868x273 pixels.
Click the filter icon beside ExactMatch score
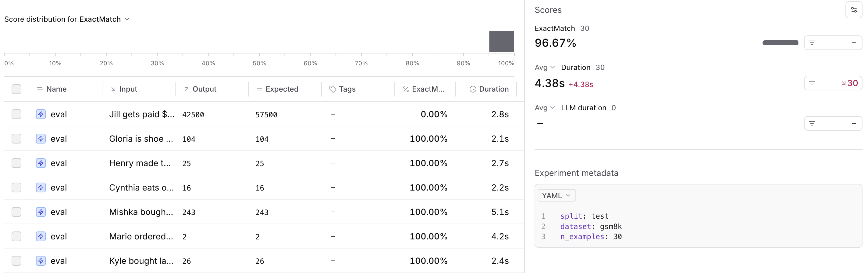click(x=812, y=43)
